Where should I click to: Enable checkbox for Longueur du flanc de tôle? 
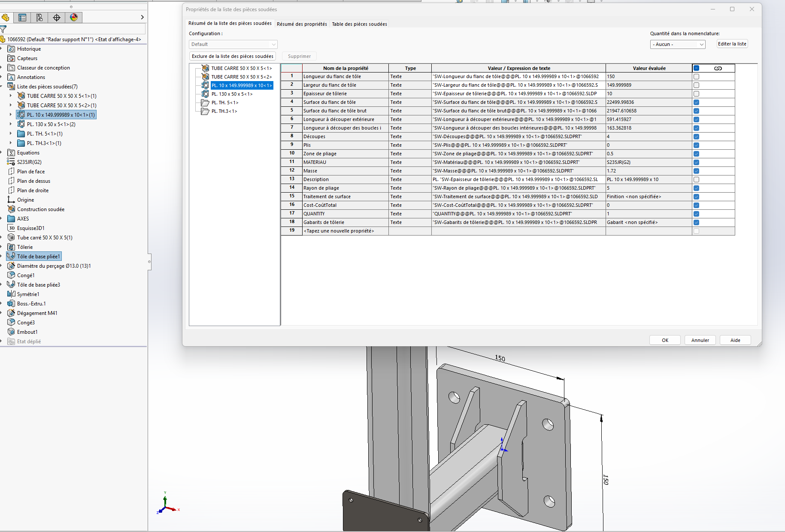coord(696,77)
